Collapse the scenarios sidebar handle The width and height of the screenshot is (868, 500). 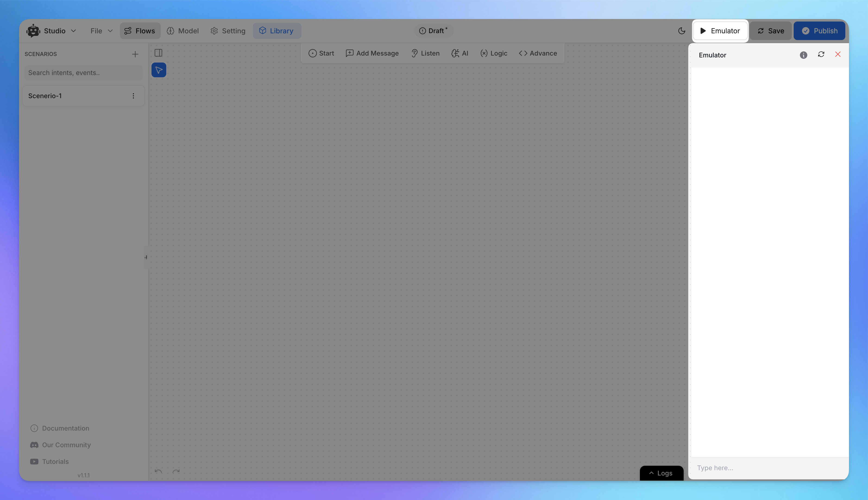point(146,257)
